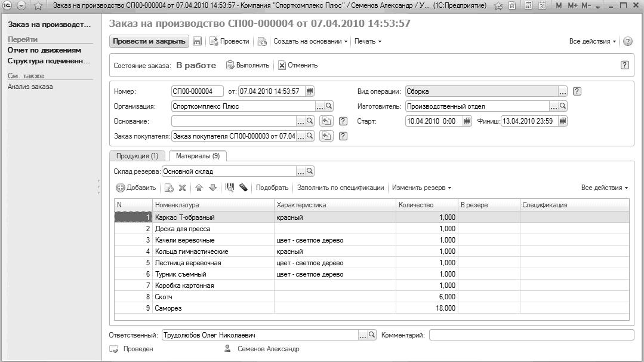Click the barcode scanner icon in materials toolbar
644x362 pixels.
[x=230, y=188]
